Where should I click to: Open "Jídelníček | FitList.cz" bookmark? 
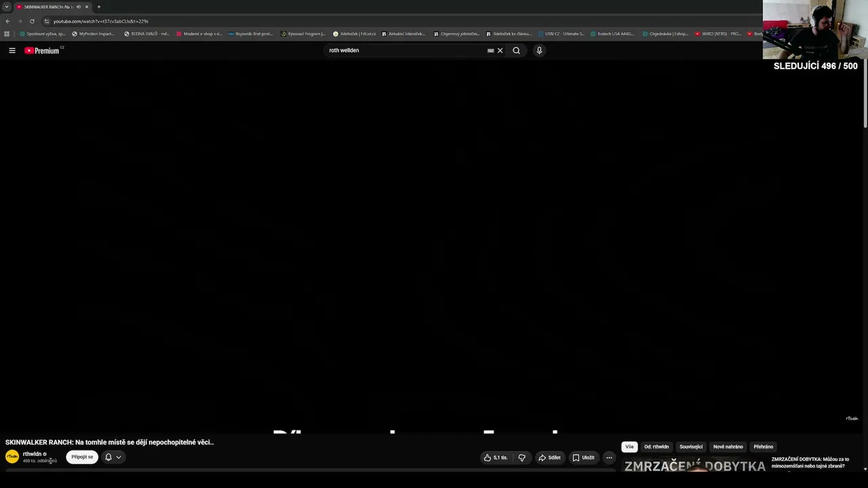click(x=354, y=33)
